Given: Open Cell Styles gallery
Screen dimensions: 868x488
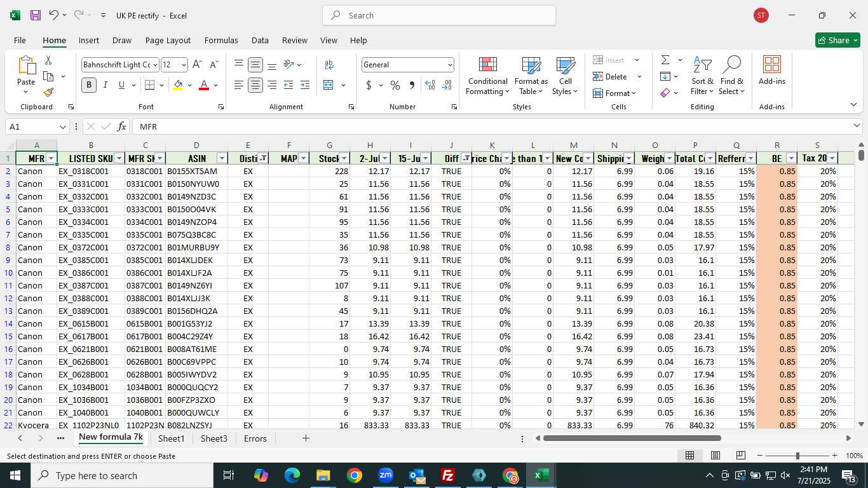Looking at the screenshot, I should 565,76.
